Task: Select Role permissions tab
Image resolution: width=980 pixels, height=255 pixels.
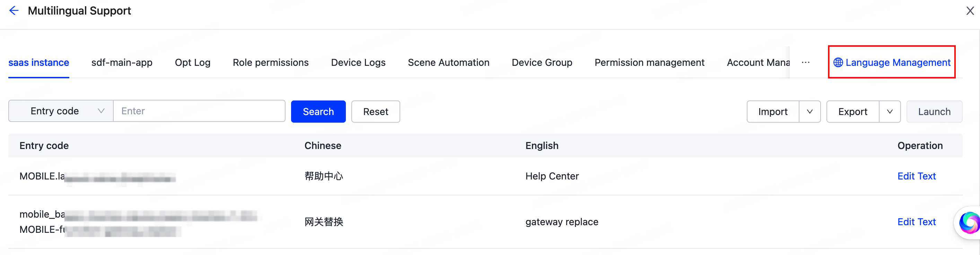Action: coord(271,62)
